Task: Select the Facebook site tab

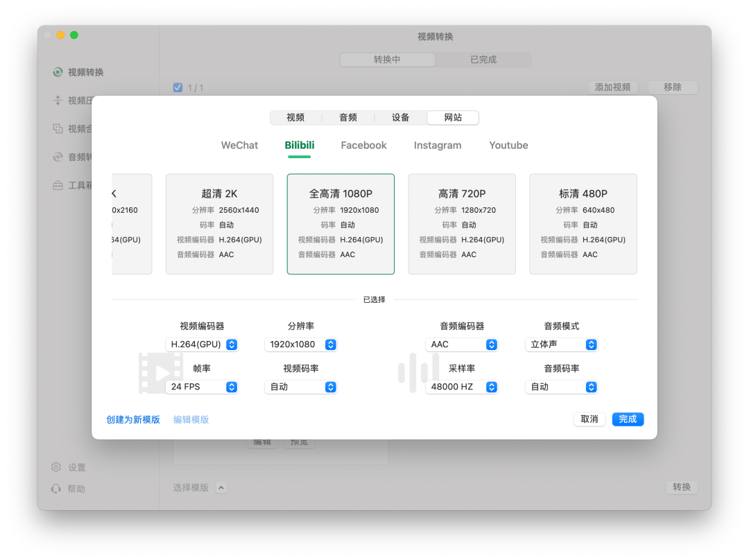Action: tap(363, 145)
